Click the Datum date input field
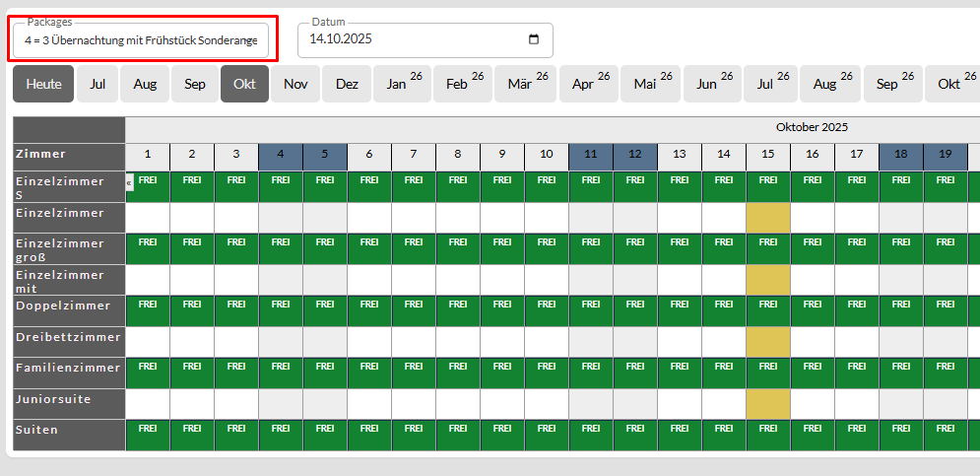 414,40
